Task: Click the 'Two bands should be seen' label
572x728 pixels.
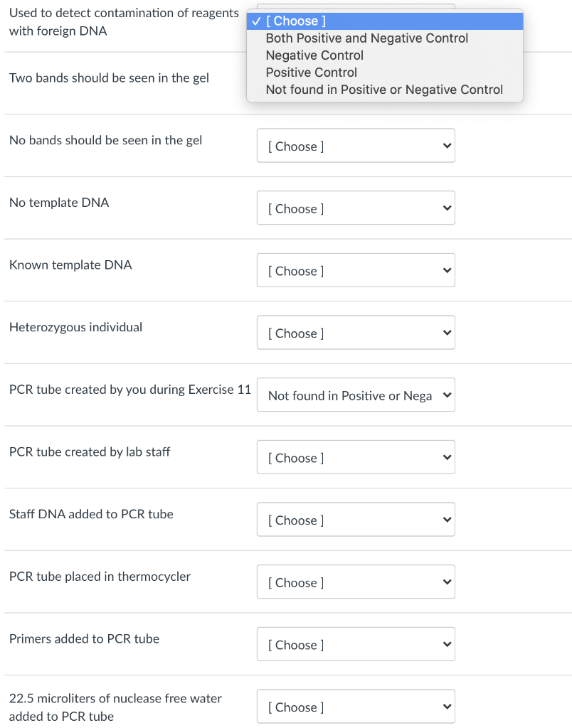Action: point(109,78)
